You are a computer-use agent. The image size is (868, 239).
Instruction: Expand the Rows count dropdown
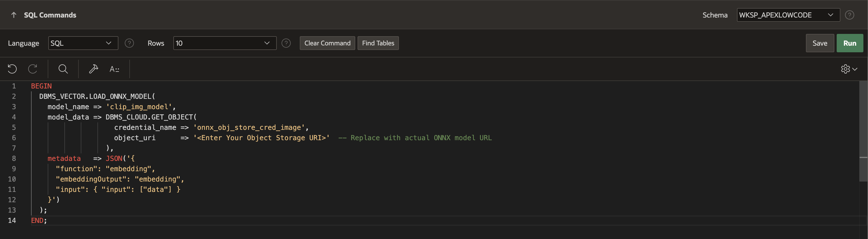click(x=224, y=43)
